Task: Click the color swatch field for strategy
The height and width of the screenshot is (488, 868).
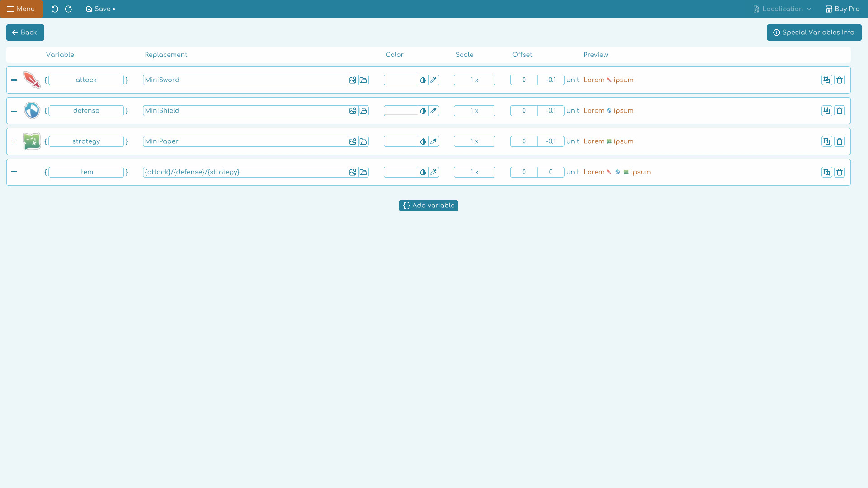Action: (401, 141)
